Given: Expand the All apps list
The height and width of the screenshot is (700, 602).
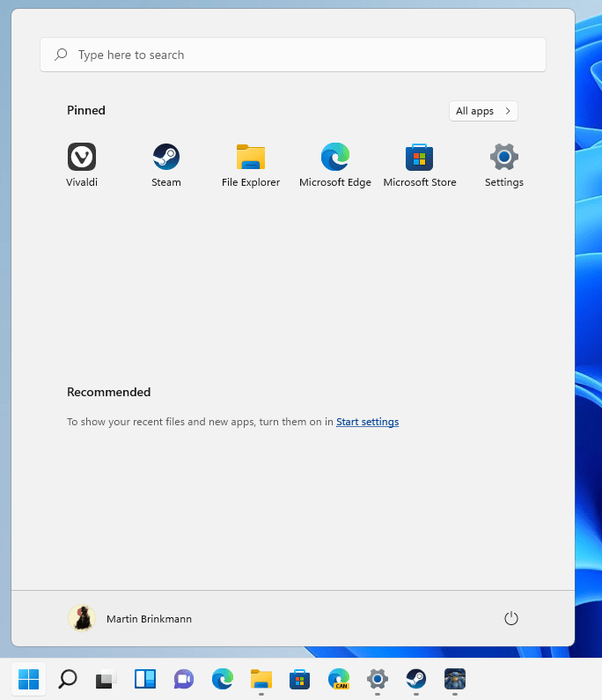Looking at the screenshot, I should [x=483, y=111].
